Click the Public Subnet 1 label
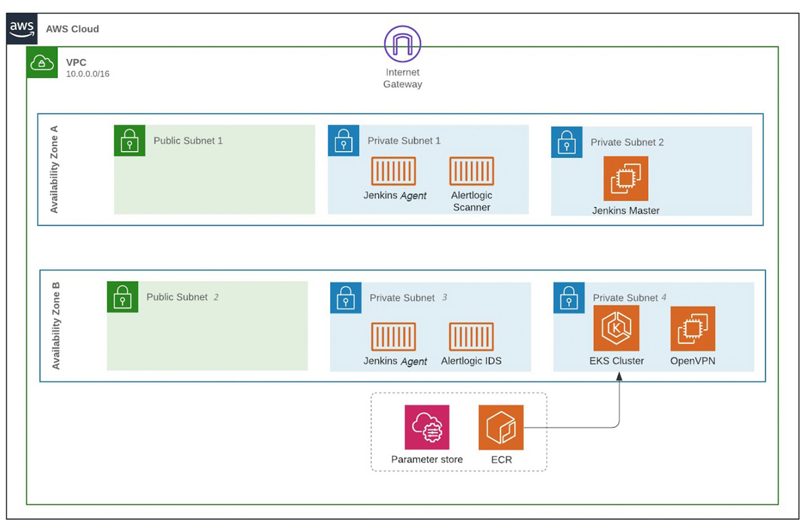The height and width of the screenshot is (532, 806). [188, 141]
